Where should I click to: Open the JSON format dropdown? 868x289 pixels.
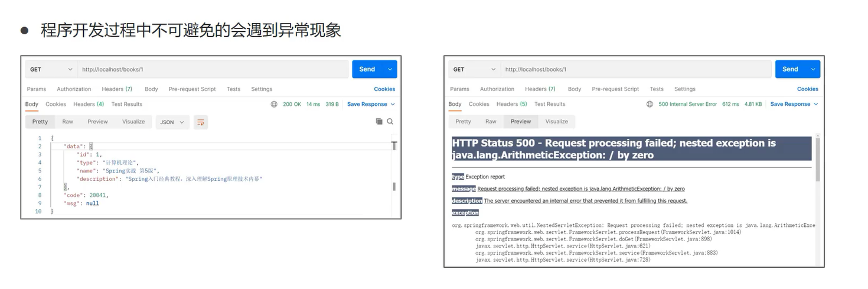(x=172, y=122)
